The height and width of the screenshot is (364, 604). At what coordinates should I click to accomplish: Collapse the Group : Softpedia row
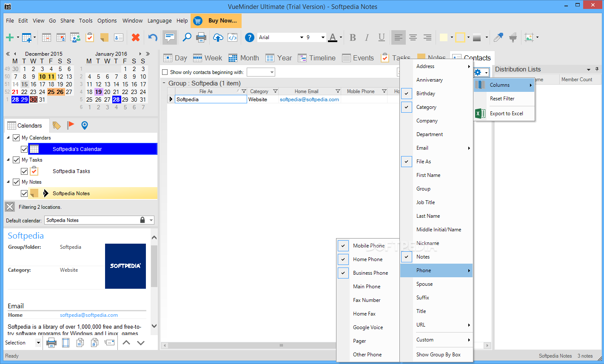(x=164, y=83)
